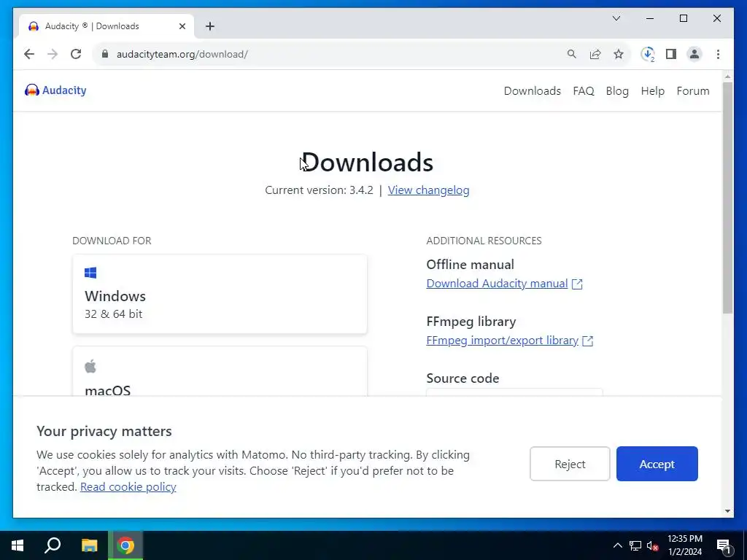Screen dimensions: 747x560
Task: Click the Audacity logo in site header
Action: coord(55,90)
